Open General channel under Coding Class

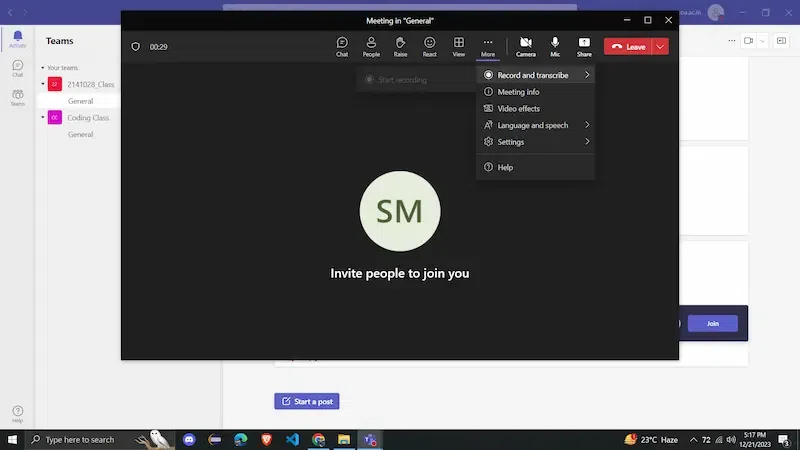coord(80,134)
